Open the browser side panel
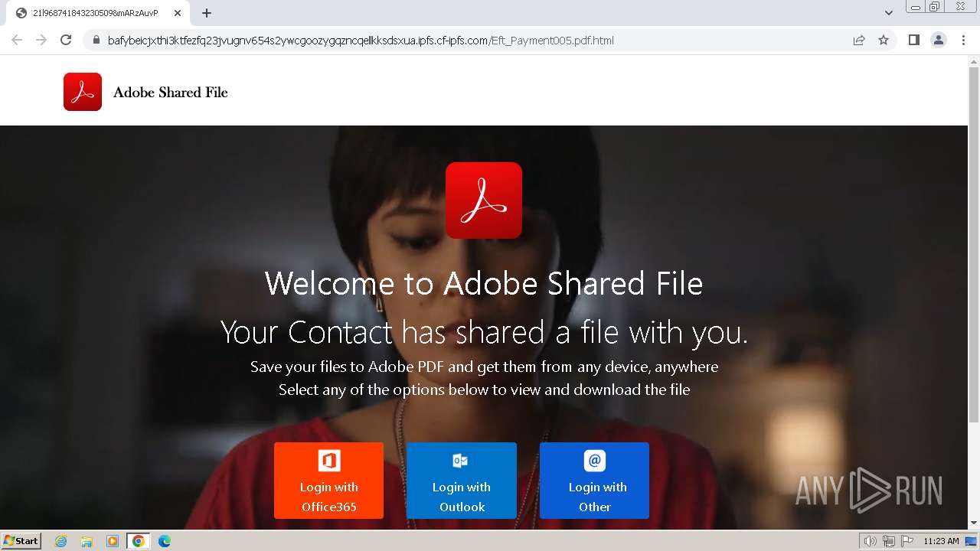The image size is (980, 551). coord(913,40)
